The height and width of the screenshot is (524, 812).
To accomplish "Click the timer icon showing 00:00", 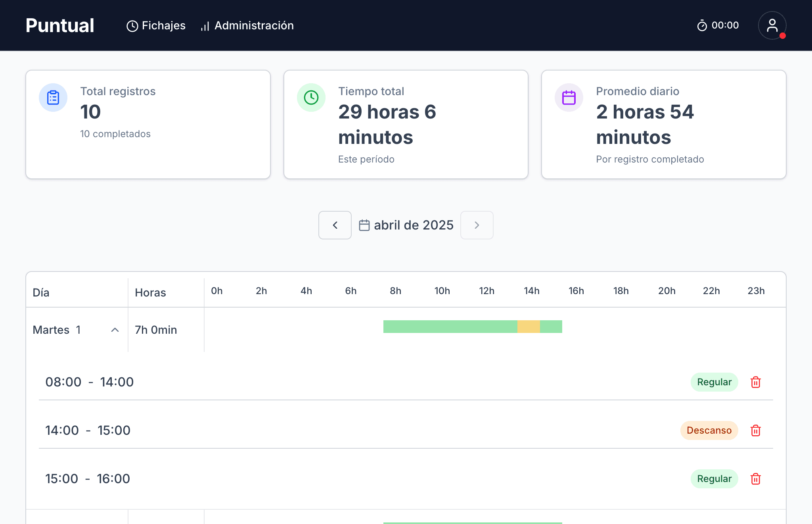I will (x=702, y=25).
